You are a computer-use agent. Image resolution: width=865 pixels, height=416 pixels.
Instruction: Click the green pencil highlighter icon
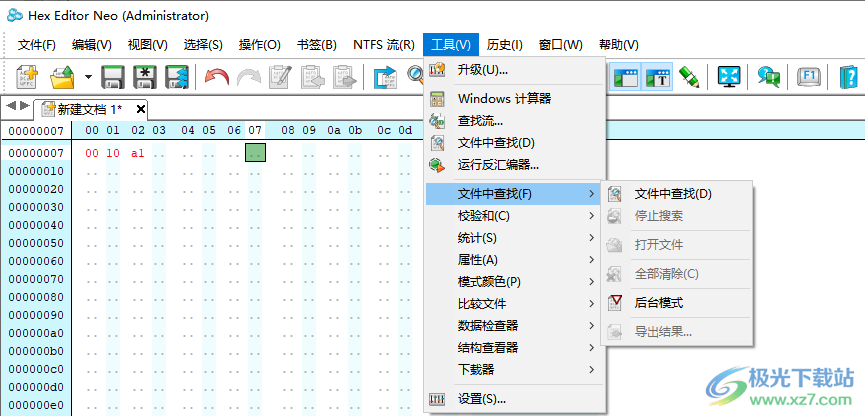pyautogui.click(x=688, y=77)
